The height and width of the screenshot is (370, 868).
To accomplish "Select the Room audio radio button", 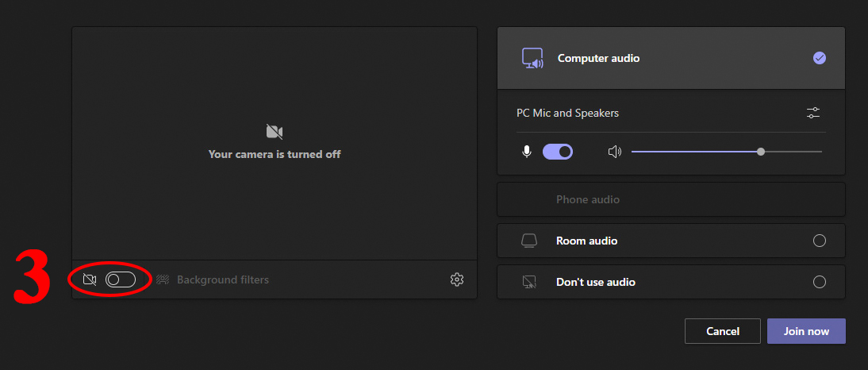I will 820,241.
